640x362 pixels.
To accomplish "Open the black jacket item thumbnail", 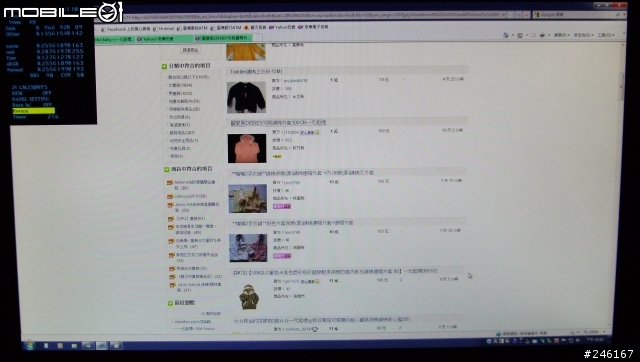I will point(246,97).
